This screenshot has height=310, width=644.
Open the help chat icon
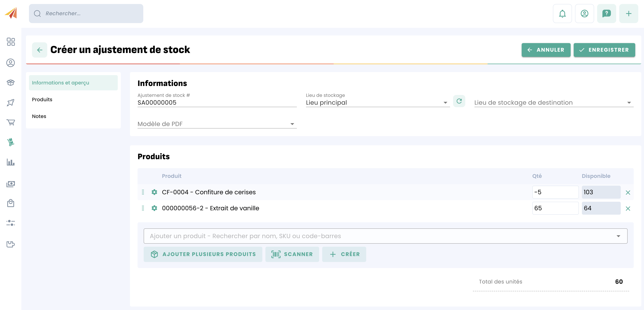tap(606, 14)
